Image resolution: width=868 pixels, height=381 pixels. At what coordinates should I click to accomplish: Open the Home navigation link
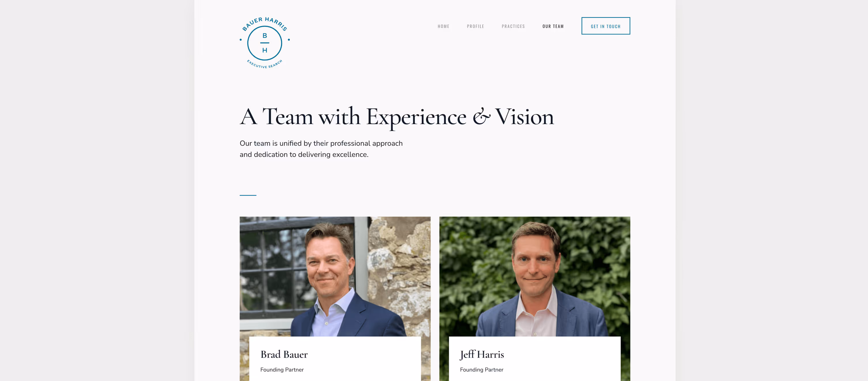pos(444,26)
